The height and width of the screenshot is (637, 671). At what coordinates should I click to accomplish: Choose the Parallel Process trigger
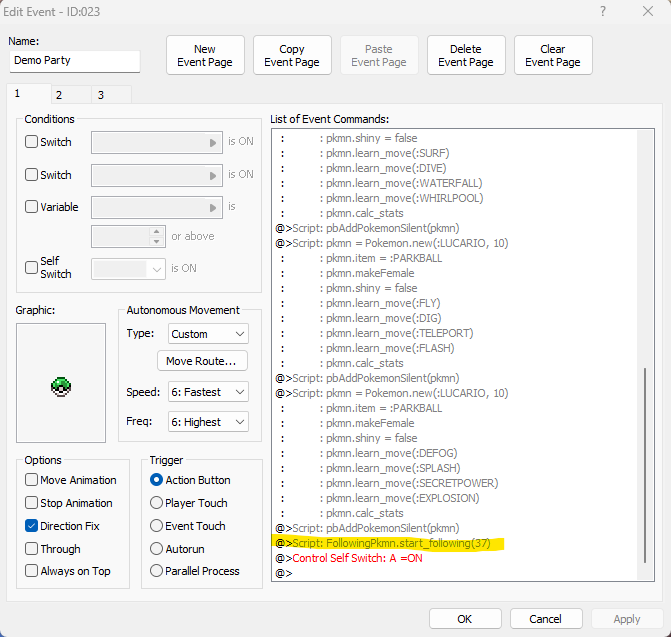coord(156,571)
